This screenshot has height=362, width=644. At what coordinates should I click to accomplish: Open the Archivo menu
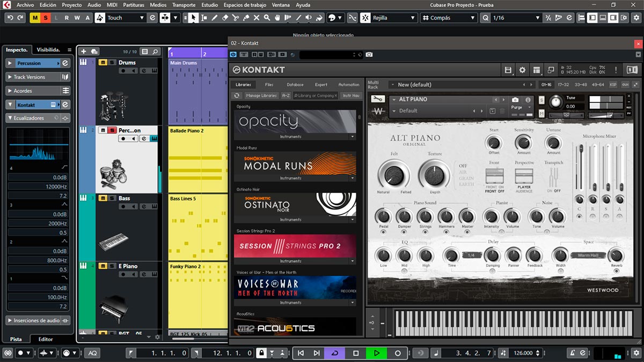[25, 5]
